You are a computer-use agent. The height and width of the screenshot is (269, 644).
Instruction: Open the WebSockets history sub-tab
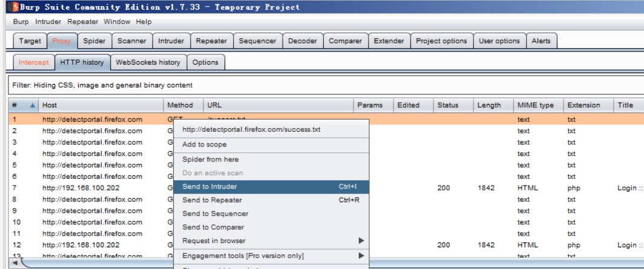pos(148,62)
